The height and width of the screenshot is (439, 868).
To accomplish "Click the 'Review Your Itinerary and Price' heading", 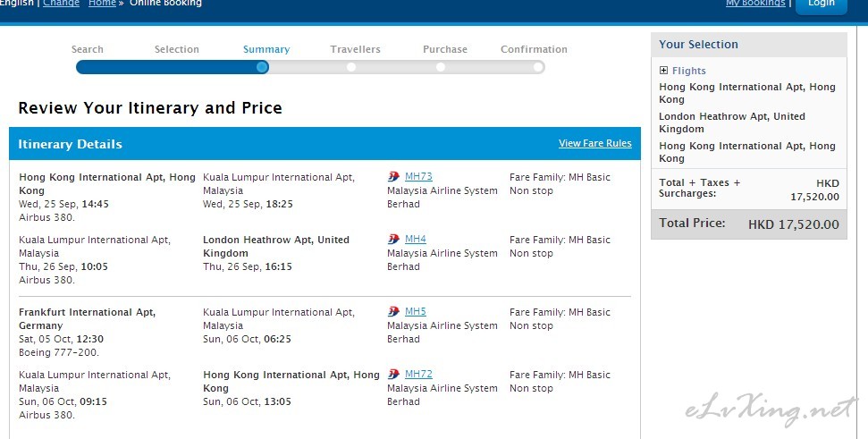I will point(150,108).
